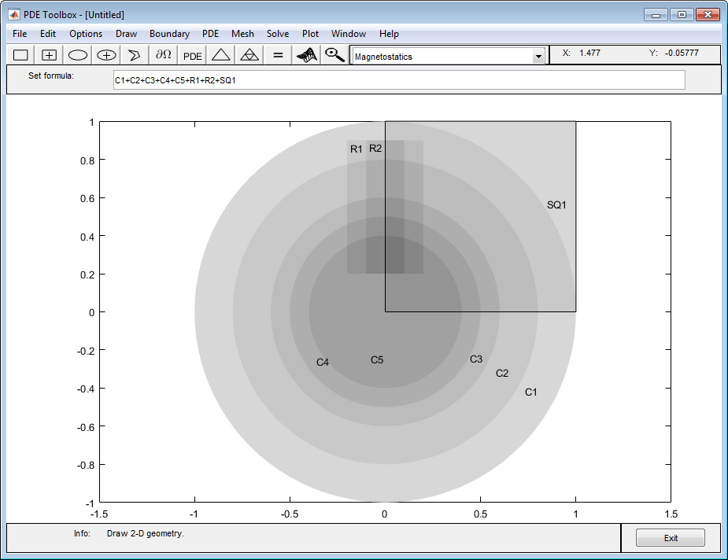
Task: Click the Set formula input field
Action: click(x=399, y=80)
